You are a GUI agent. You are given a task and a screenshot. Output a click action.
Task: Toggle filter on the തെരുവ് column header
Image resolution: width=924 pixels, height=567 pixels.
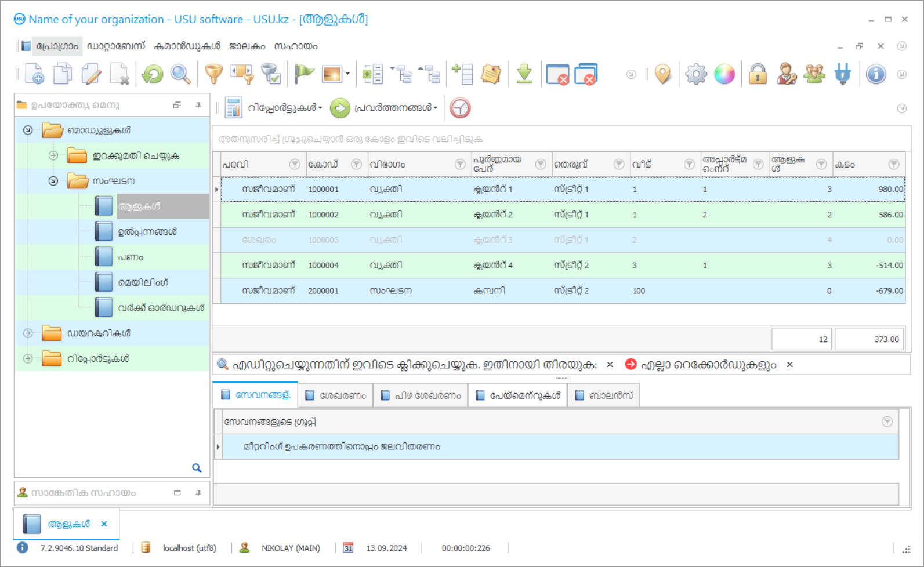click(x=618, y=165)
